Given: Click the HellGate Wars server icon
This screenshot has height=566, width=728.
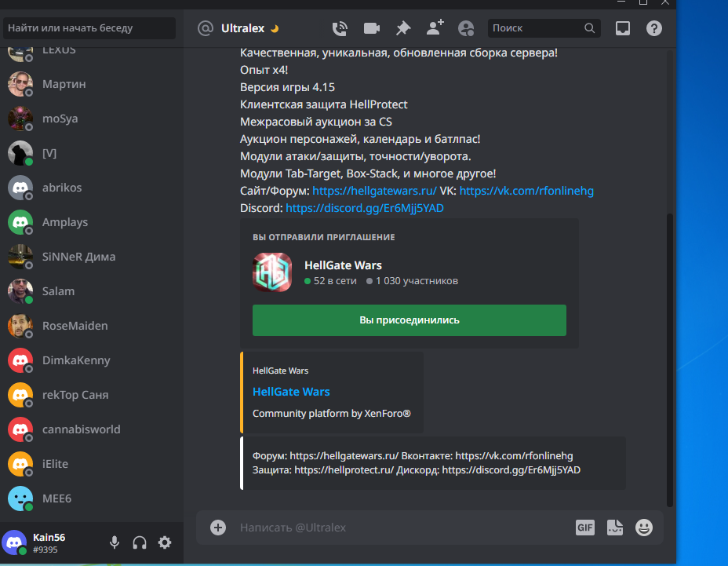Looking at the screenshot, I should pyautogui.click(x=272, y=272).
